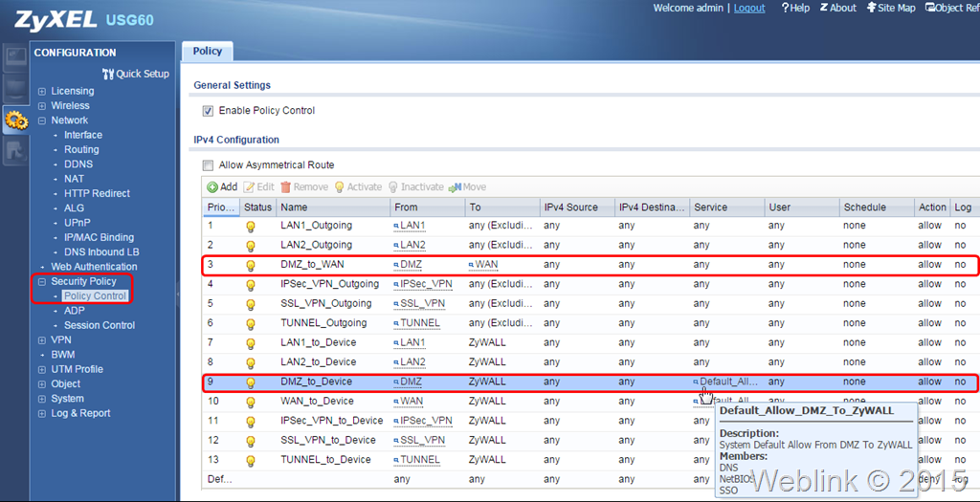Open Object Reference from top bar
The image size is (980, 502).
[952, 8]
